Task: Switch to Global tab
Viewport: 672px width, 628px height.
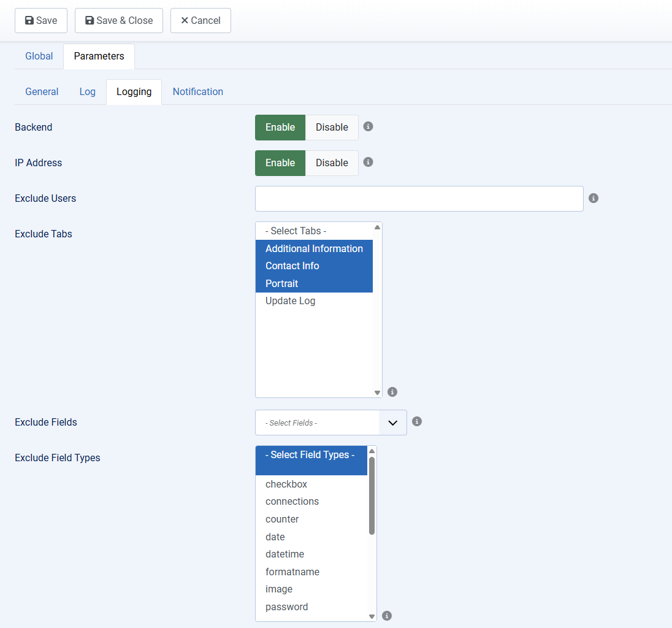Action: coord(39,56)
